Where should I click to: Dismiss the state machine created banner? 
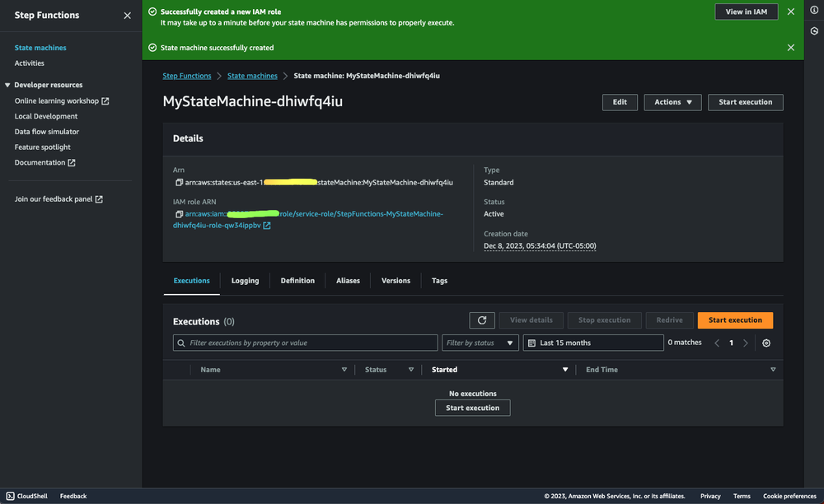tap(791, 47)
